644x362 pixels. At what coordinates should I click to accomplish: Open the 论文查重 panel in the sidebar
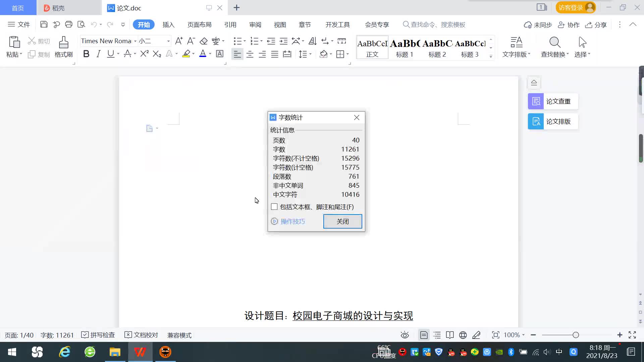pos(552,101)
